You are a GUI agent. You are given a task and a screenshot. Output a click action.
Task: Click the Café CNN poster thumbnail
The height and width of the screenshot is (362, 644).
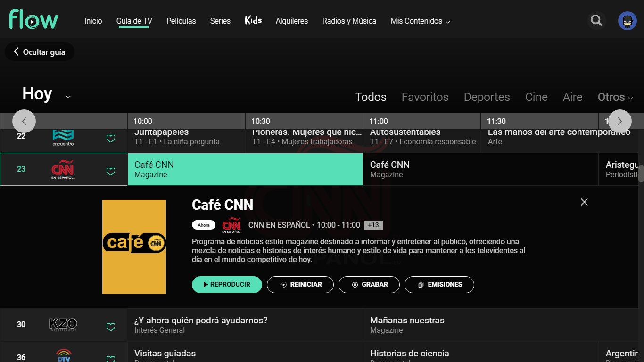tap(134, 247)
